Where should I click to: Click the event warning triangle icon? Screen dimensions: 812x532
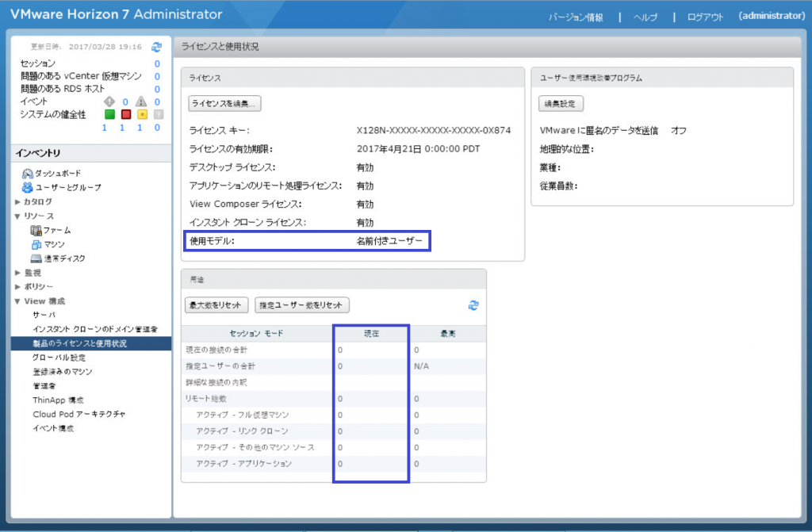tap(141, 101)
